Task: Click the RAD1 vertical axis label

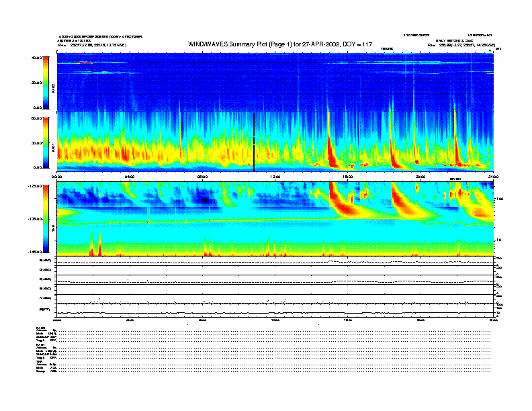Action: pyautogui.click(x=53, y=147)
